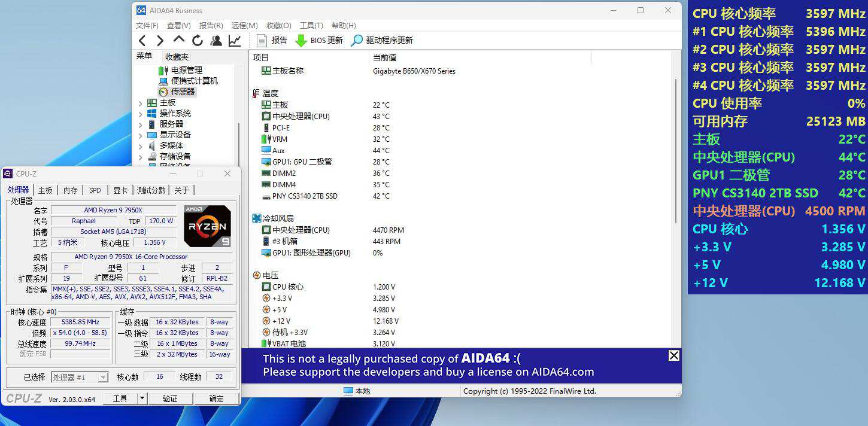The image size is (868, 426).
Task: Click the 验证 button in CPU-Z
Action: (171, 398)
